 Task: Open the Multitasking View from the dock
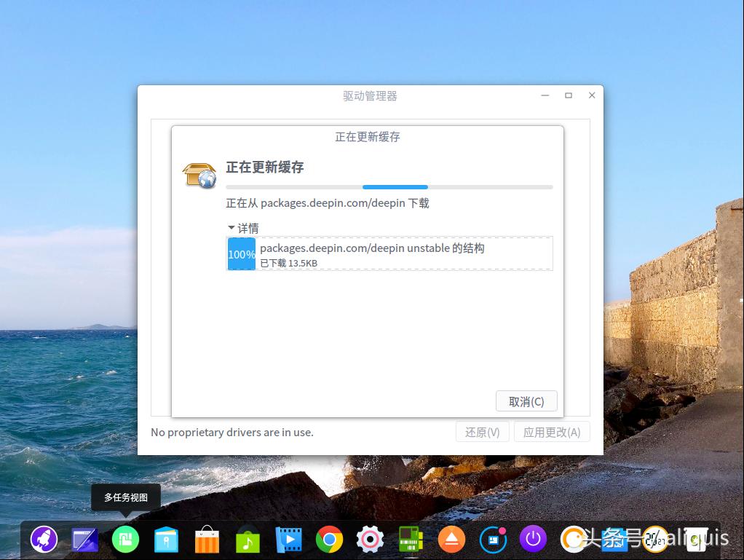pyautogui.click(x=125, y=539)
